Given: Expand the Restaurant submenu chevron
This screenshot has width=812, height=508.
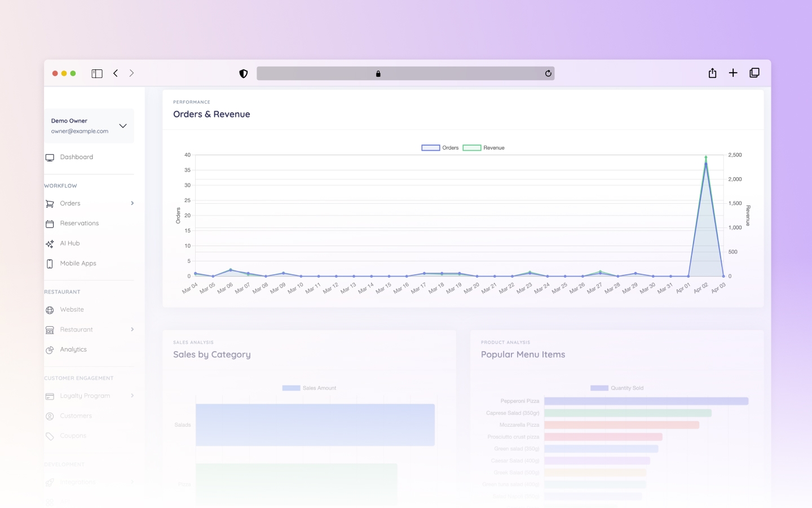Looking at the screenshot, I should (133, 330).
